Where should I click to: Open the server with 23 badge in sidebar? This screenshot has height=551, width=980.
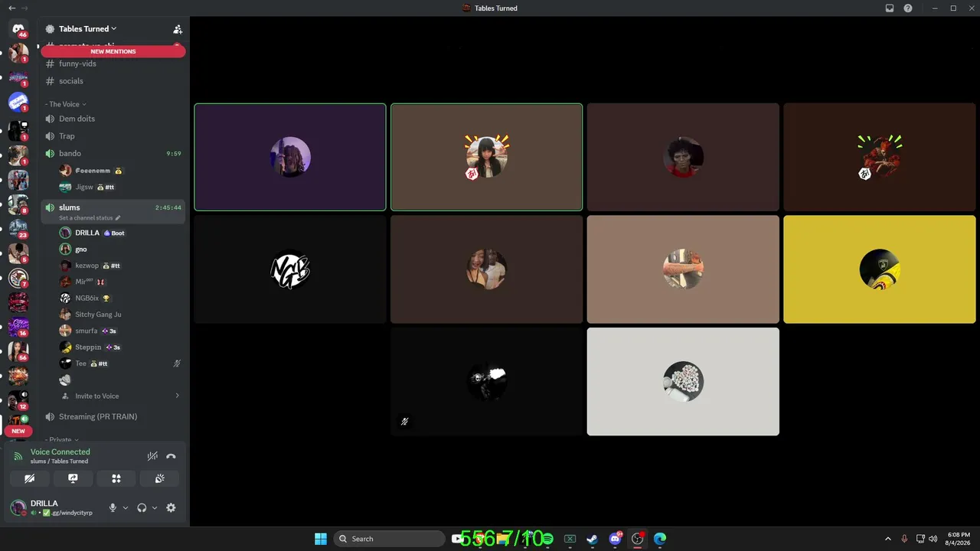[x=18, y=228]
